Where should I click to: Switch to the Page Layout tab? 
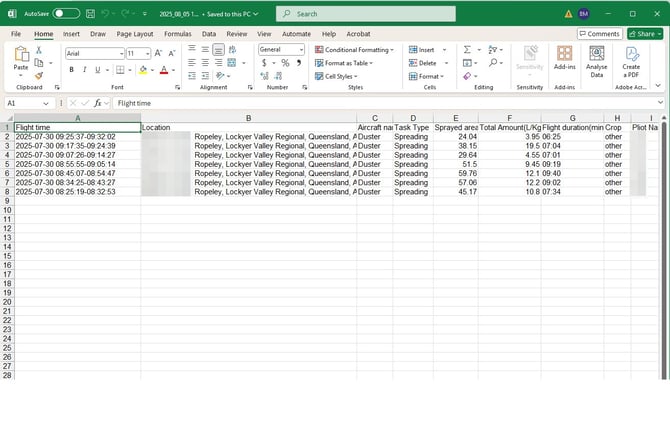pyautogui.click(x=135, y=34)
